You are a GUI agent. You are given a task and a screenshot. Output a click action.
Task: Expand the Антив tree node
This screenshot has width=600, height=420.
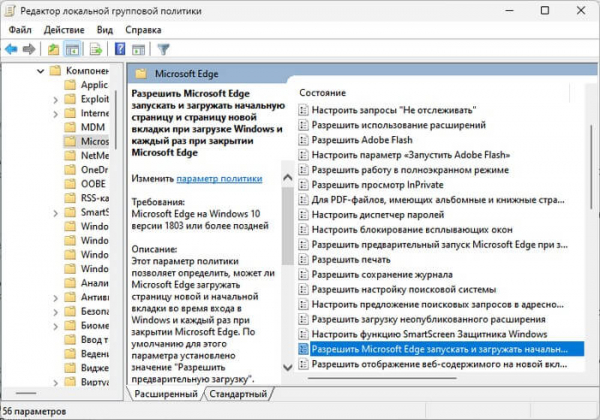click(x=55, y=298)
